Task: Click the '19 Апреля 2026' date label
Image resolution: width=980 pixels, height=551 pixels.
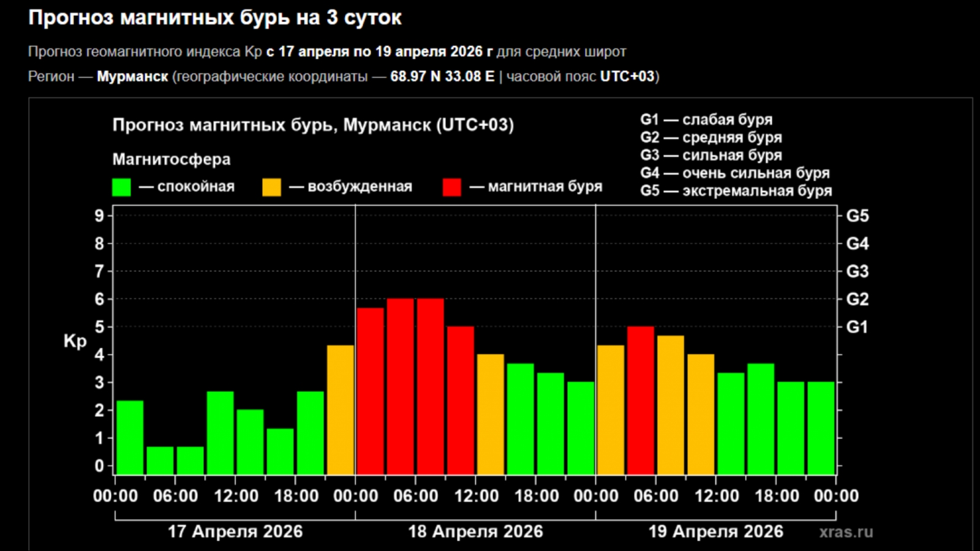Action: point(715,531)
